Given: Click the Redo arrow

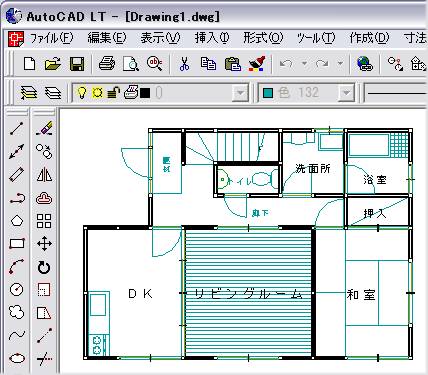Looking at the screenshot, I should tap(322, 63).
